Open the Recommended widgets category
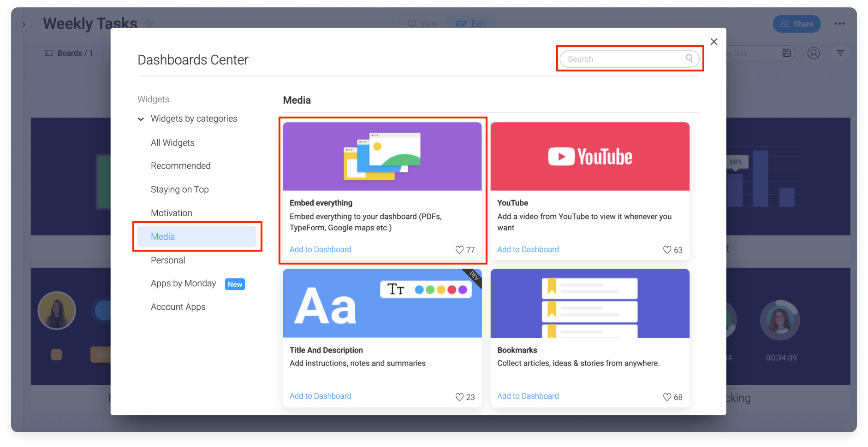Viewport: 868px width, 447px height. [180, 166]
